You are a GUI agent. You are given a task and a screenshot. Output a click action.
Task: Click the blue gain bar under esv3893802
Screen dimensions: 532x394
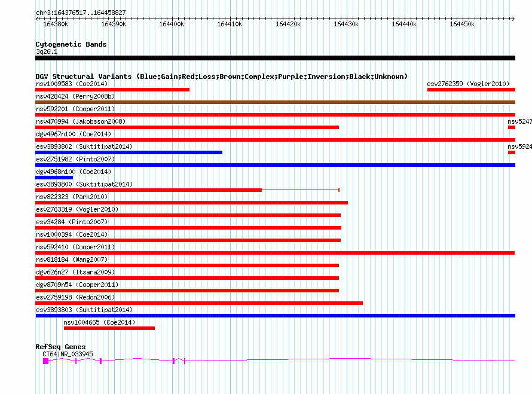[129, 152]
